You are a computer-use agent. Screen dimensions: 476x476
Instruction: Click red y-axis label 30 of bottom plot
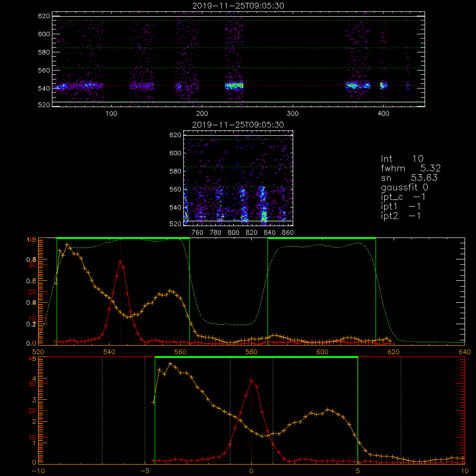32,384
